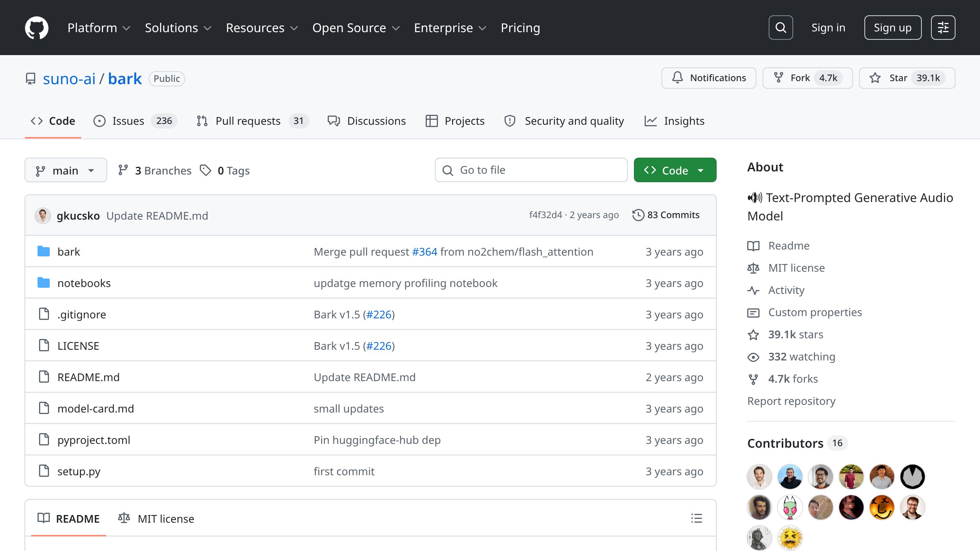The width and height of the screenshot is (980, 551).
Task: Open the green alien contributor avatar
Action: pos(790,507)
